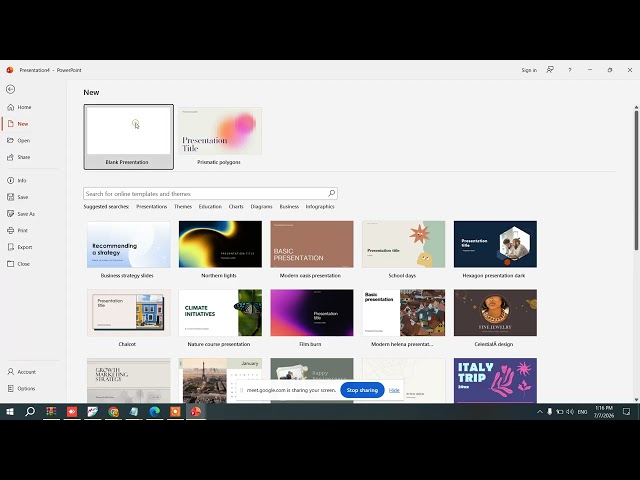
Task: Click the taskbar clock
Action: tap(604, 412)
